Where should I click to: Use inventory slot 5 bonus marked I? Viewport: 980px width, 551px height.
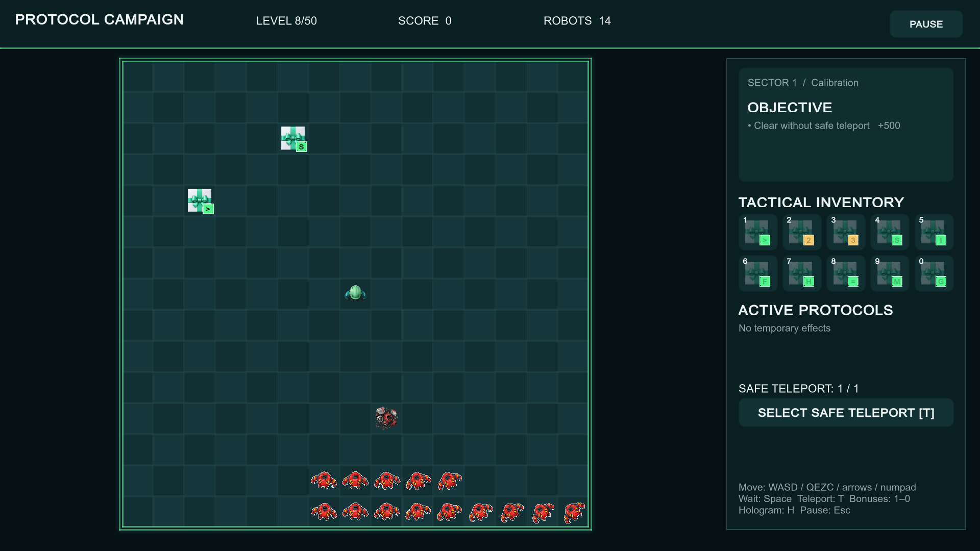tap(934, 232)
